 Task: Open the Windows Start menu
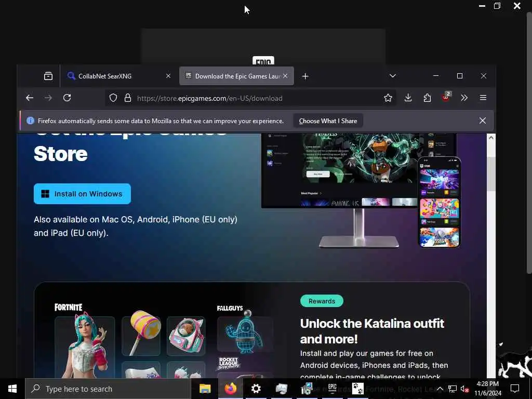[12, 389]
